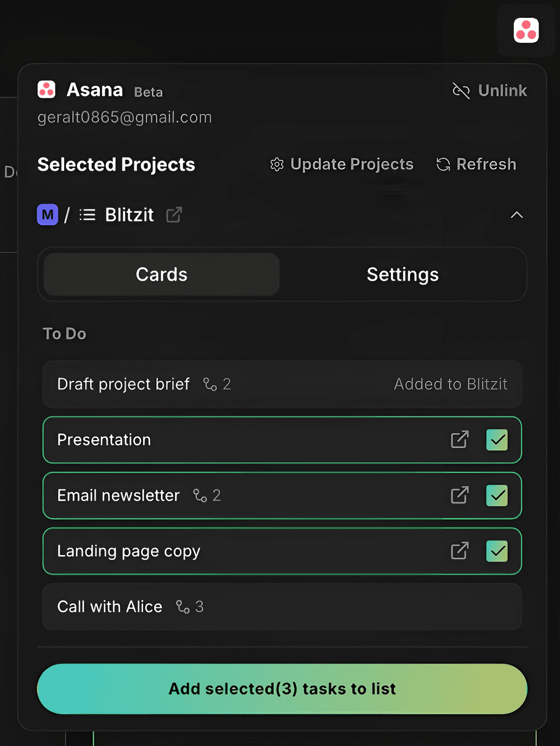Image resolution: width=560 pixels, height=746 pixels.
Task: Uncheck the Presentation task checkbox
Action: point(497,440)
